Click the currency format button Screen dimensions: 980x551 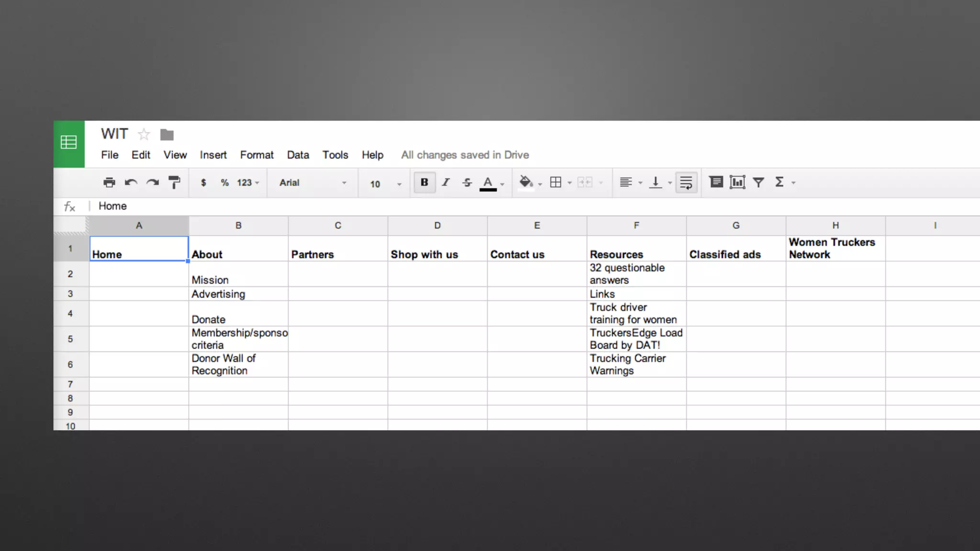click(x=203, y=183)
